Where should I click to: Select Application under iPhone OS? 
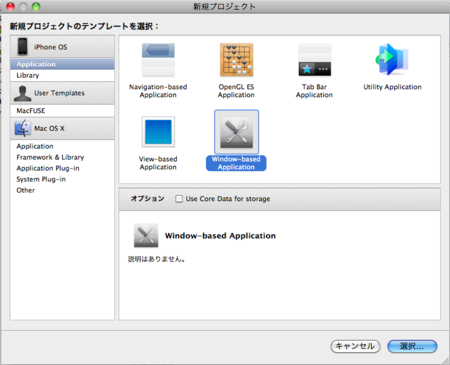tap(62, 64)
